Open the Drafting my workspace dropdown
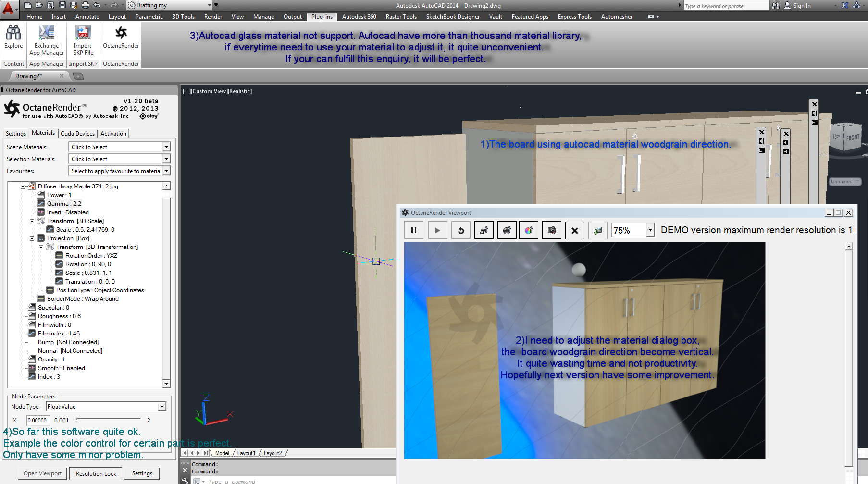Screen dimensions: 868x484 [170, 5]
